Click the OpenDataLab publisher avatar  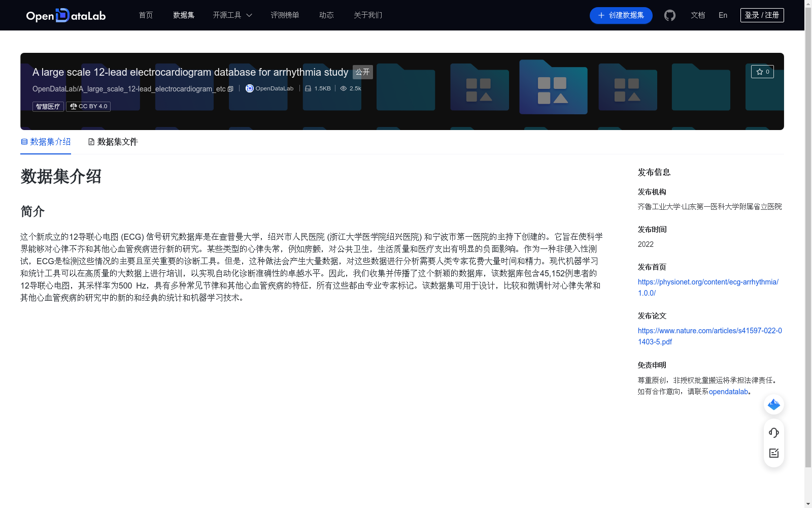click(x=250, y=88)
